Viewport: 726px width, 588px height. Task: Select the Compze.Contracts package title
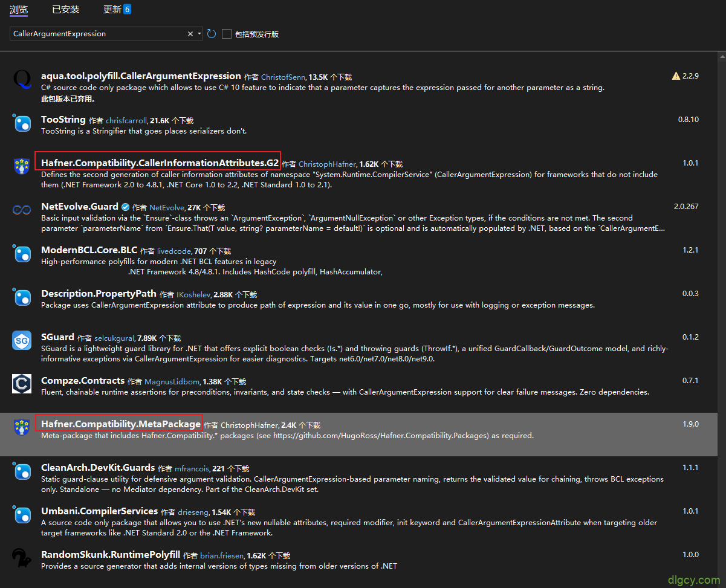click(x=83, y=381)
